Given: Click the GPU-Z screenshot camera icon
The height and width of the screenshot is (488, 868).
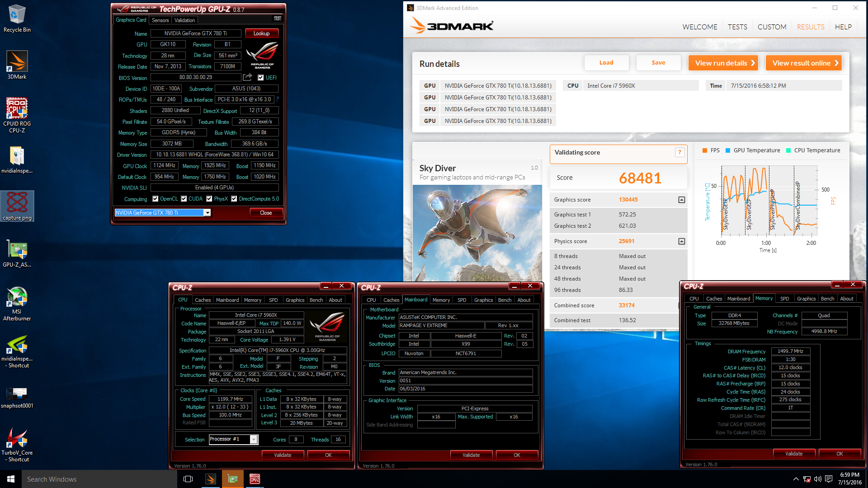Looking at the screenshot, I should click(278, 19).
